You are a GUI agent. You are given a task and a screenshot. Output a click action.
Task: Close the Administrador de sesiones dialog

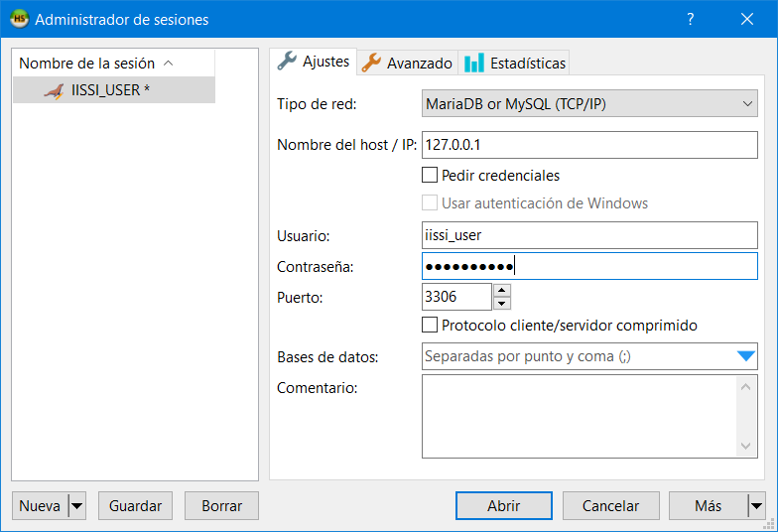tap(746, 19)
